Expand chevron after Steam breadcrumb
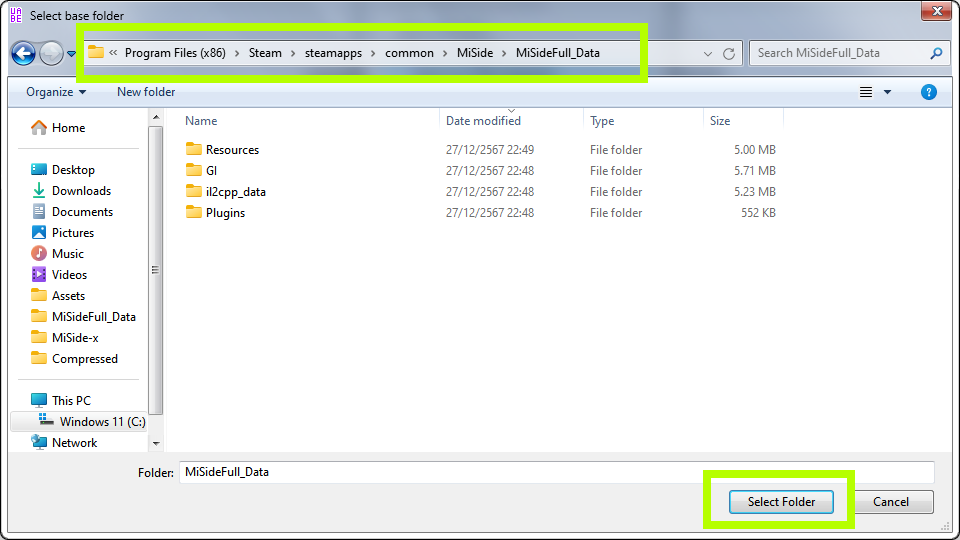This screenshot has width=960, height=540. [x=293, y=53]
